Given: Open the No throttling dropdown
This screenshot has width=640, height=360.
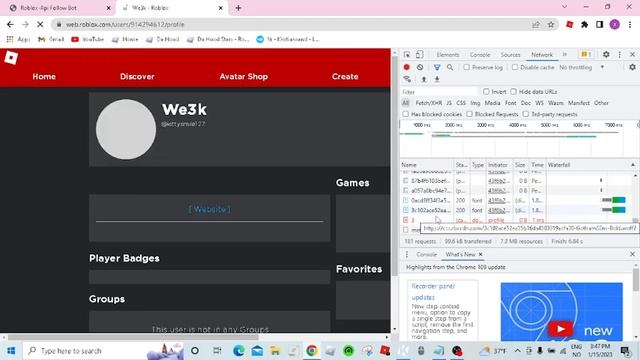Looking at the screenshot, I should pyautogui.click(x=582, y=67).
